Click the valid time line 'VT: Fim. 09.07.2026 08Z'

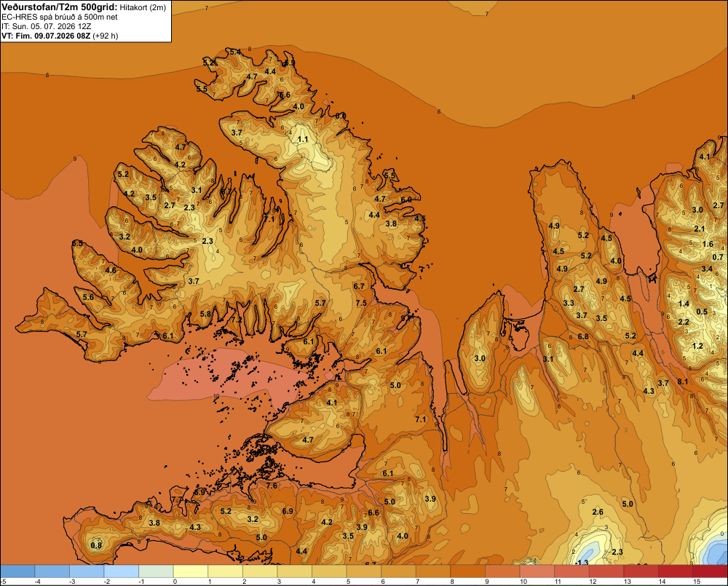tap(47, 36)
